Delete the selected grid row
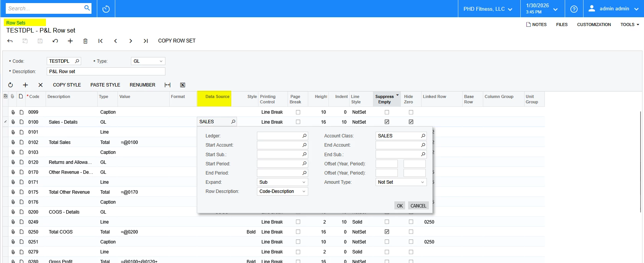Screen dimensions: 644x263 (40, 85)
